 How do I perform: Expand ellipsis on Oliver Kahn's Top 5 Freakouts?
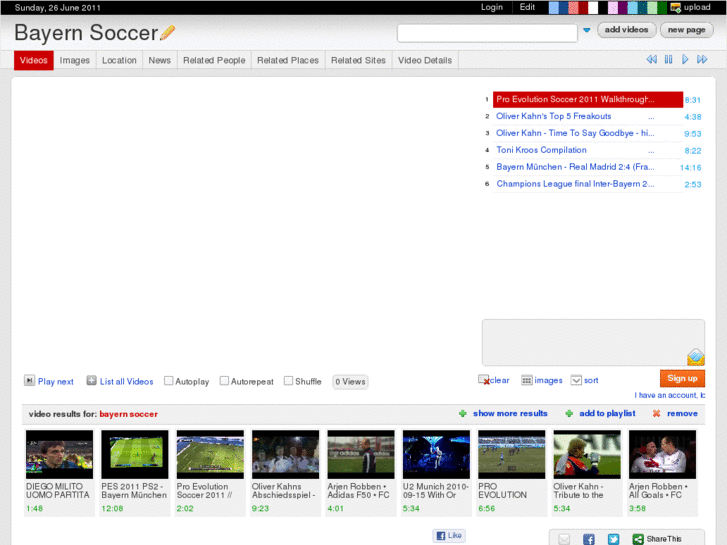click(651, 117)
